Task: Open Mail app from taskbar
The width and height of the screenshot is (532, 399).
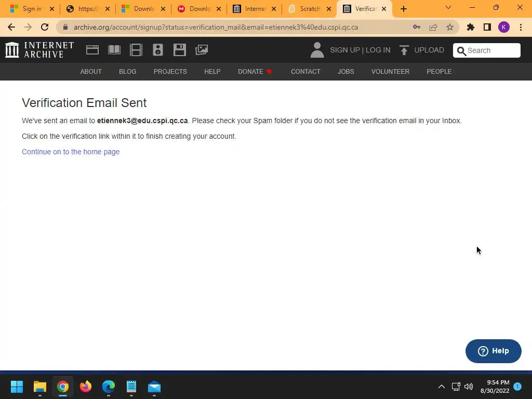Action: [154, 387]
